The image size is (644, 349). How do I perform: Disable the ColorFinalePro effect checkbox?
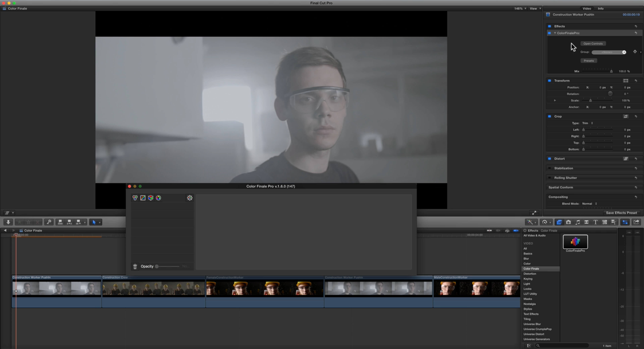[550, 33]
